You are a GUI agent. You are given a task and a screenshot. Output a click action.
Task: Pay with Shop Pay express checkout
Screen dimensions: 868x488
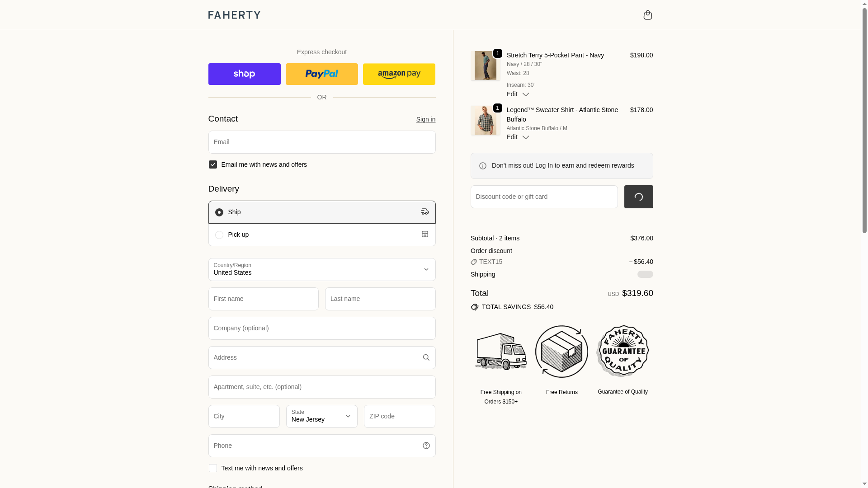[244, 74]
